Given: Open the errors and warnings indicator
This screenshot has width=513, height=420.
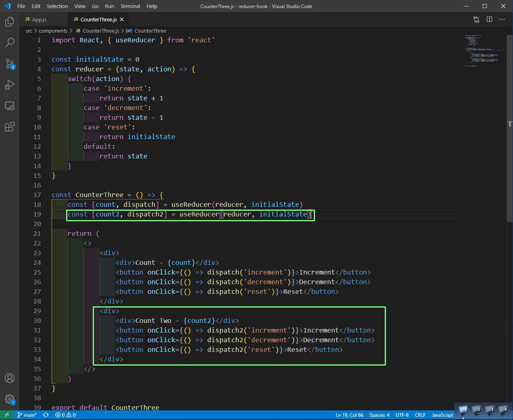Looking at the screenshot, I should (x=65, y=415).
